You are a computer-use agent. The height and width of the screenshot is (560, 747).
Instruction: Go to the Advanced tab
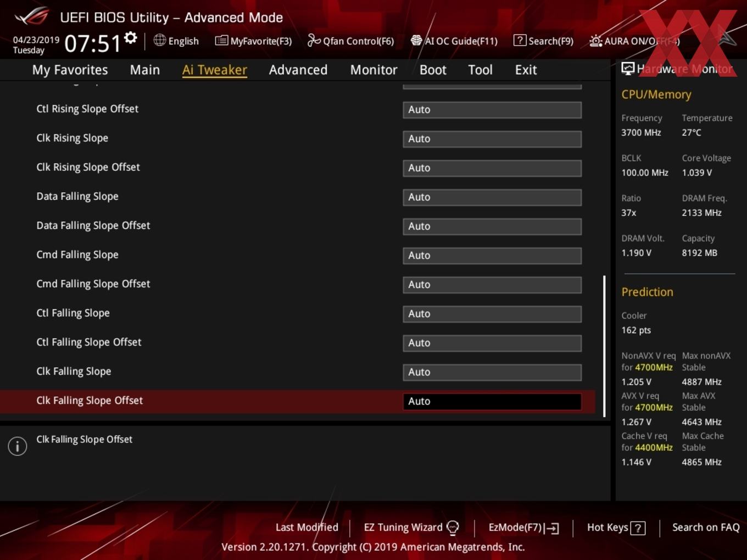tap(298, 70)
